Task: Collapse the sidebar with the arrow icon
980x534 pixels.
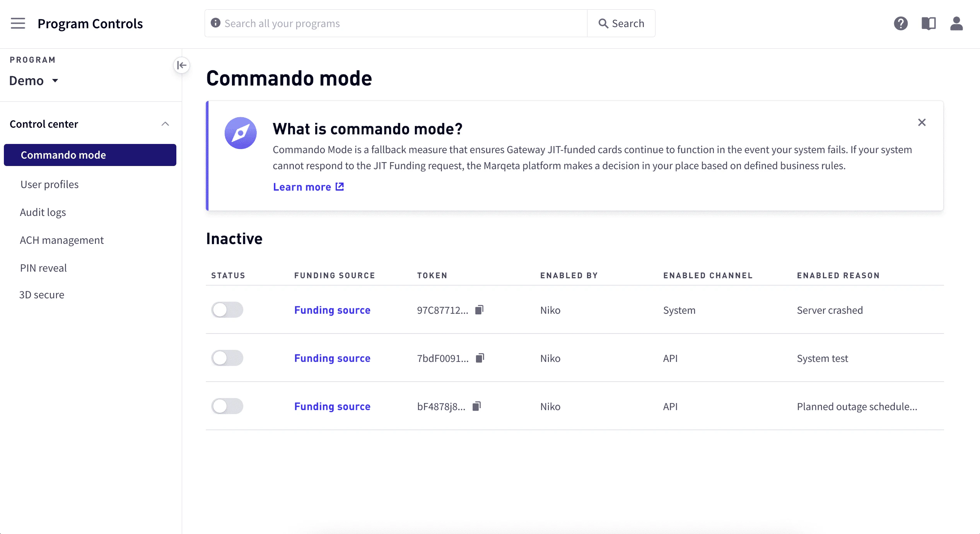Action: click(181, 65)
